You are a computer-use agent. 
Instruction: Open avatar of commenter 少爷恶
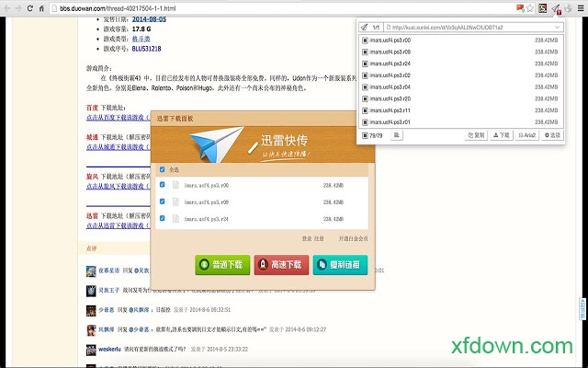(91, 311)
